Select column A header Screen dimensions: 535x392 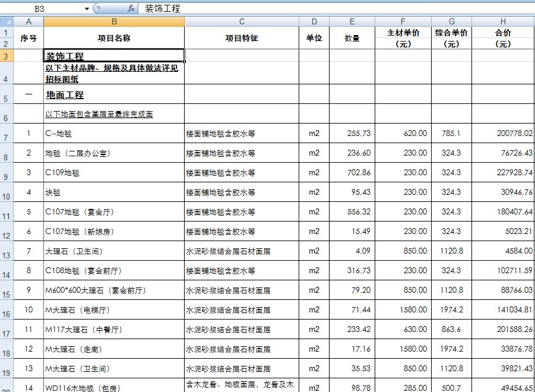(29, 22)
